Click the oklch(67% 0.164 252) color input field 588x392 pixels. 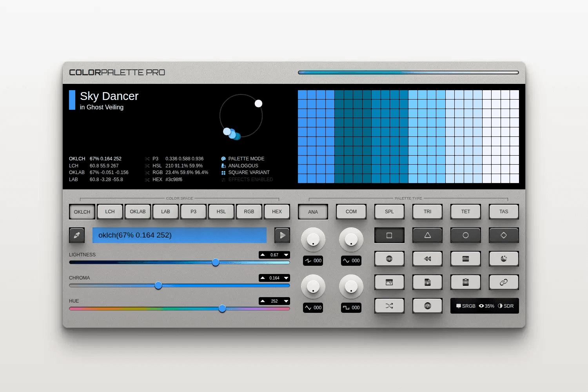[180, 235]
